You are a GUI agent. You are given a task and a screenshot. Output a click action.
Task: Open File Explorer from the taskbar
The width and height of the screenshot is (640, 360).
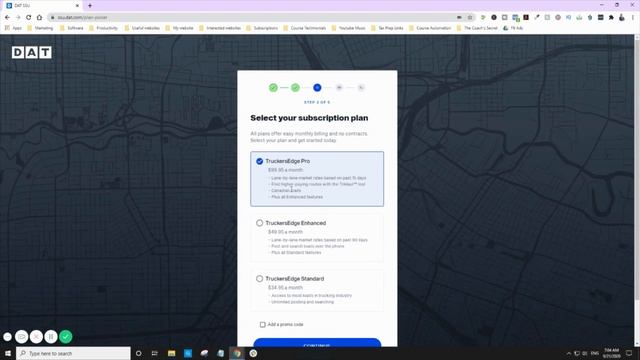coord(171,353)
